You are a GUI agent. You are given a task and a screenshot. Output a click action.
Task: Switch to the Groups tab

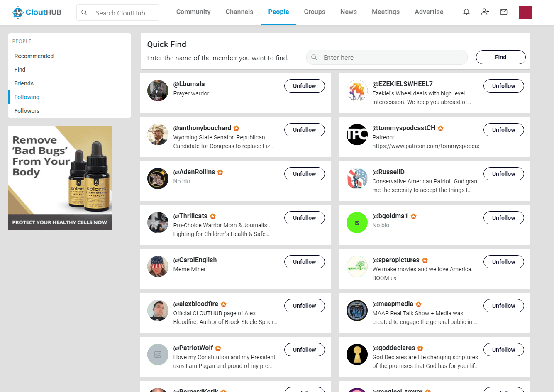pyautogui.click(x=314, y=12)
